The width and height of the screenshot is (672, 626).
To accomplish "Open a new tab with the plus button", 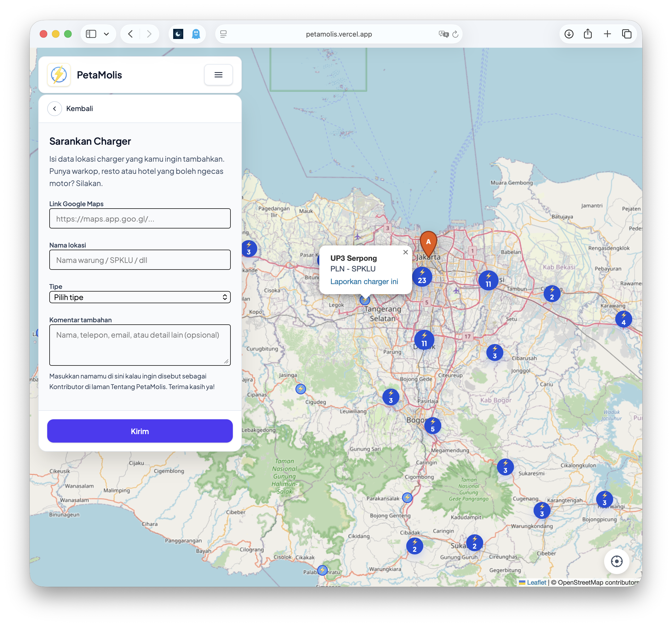I will pos(608,34).
